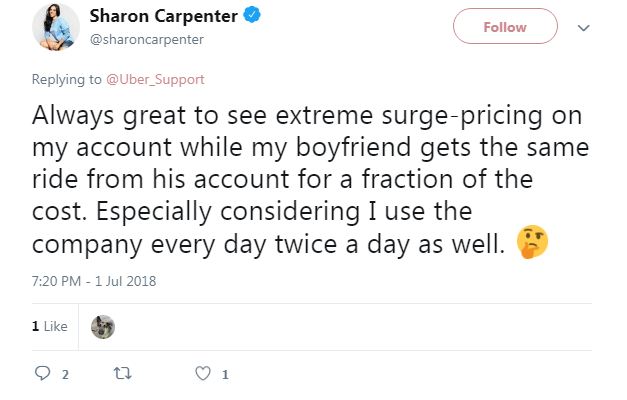Click the retweet arrows icon
627x400 pixels.
122,374
